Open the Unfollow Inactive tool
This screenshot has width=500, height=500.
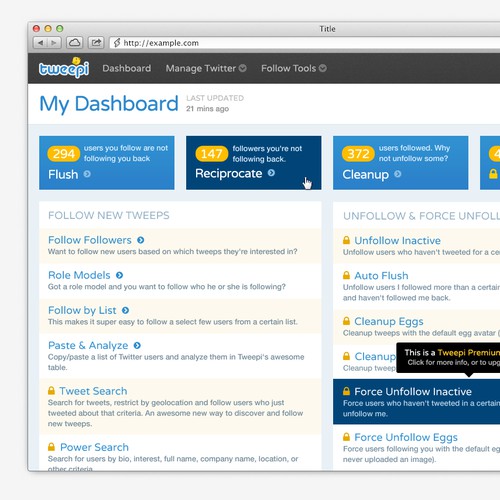(397, 240)
